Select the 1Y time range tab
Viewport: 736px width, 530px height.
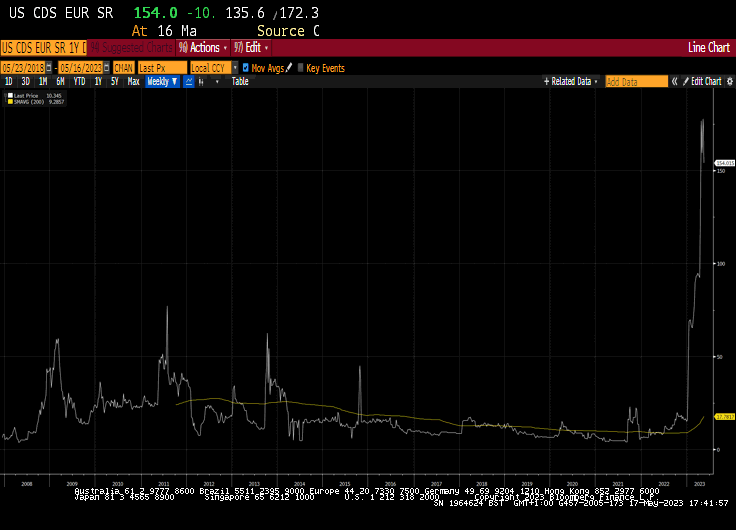click(98, 82)
